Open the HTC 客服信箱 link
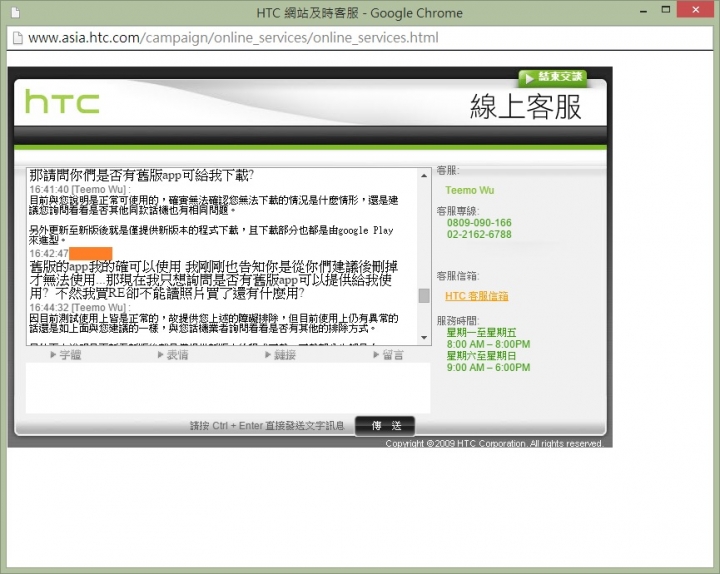The image size is (720, 574). tap(477, 296)
